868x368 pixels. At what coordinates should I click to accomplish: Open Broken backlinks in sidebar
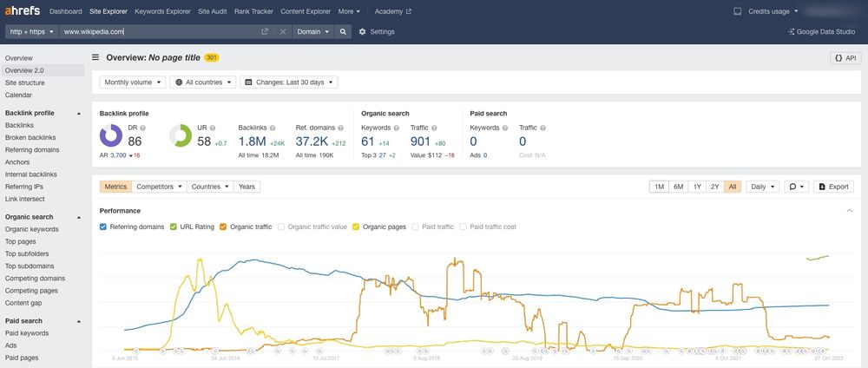(30, 137)
